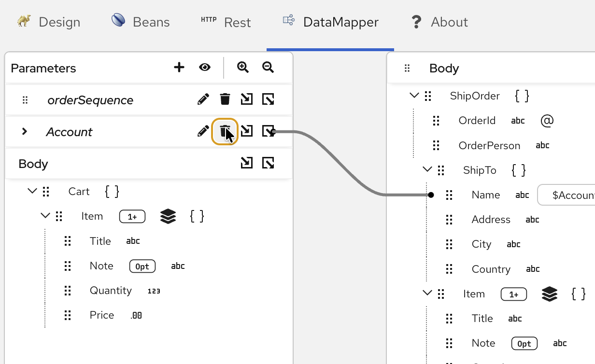The image size is (595, 364).
Task: Rename the Account parameter via its pencil icon
Action: coord(203,131)
